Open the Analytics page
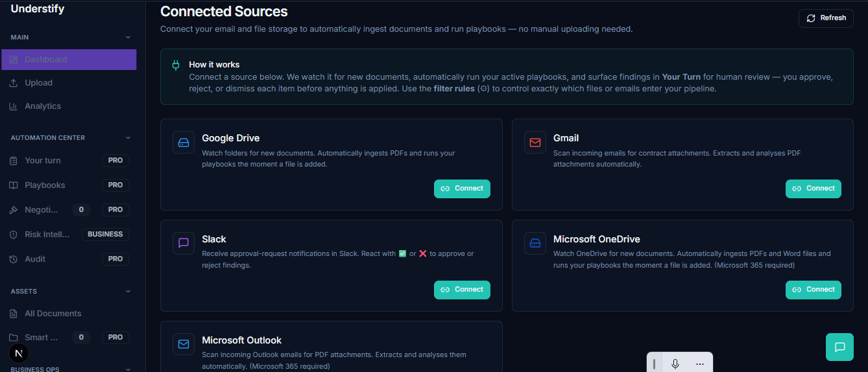The width and height of the screenshot is (868, 372). point(69,106)
